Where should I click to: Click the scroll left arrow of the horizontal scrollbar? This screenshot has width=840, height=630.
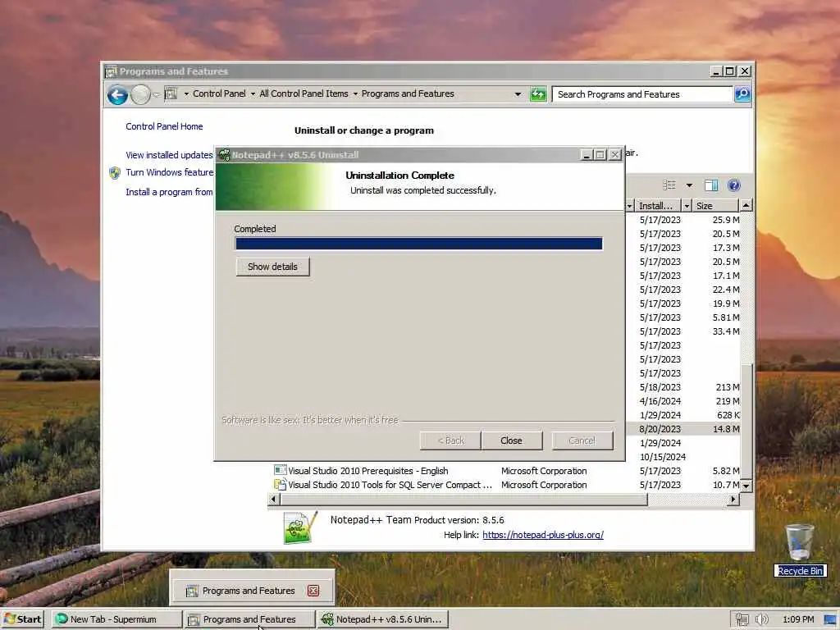click(273, 500)
